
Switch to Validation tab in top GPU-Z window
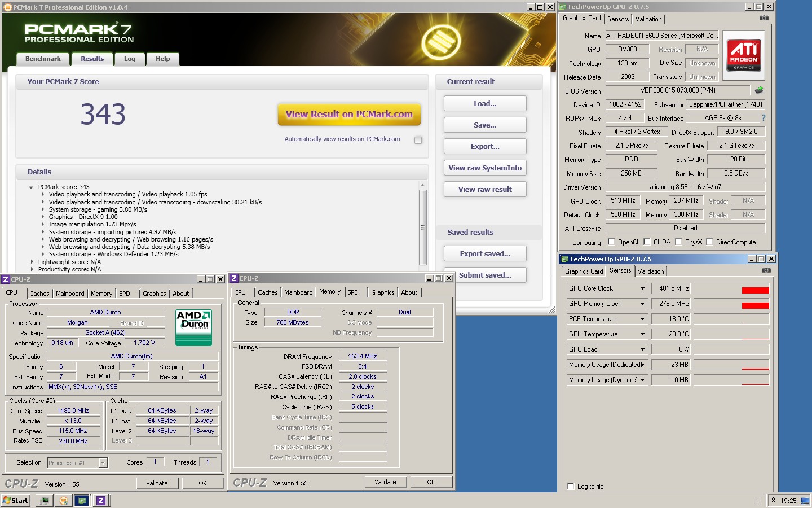(x=648, y=19)
